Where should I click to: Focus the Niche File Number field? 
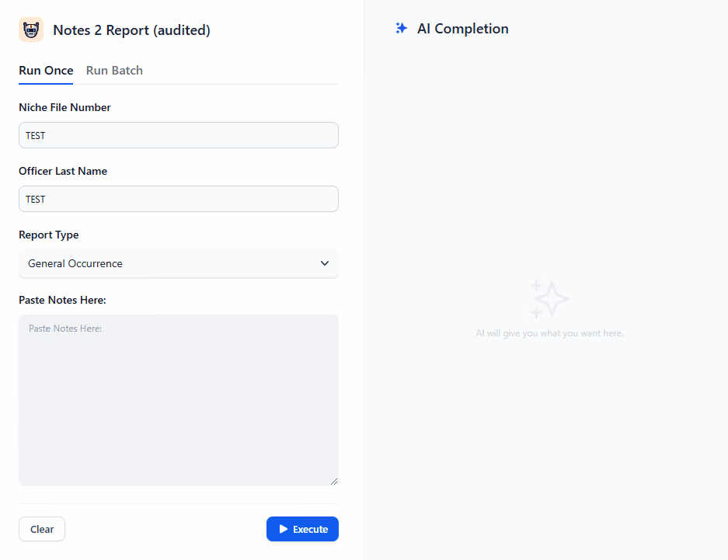click(x=178, y=135)
